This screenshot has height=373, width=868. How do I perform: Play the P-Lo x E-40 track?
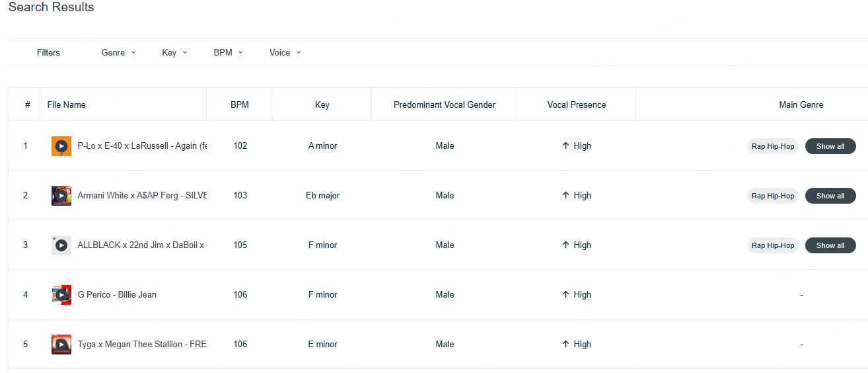click(61, 146)
